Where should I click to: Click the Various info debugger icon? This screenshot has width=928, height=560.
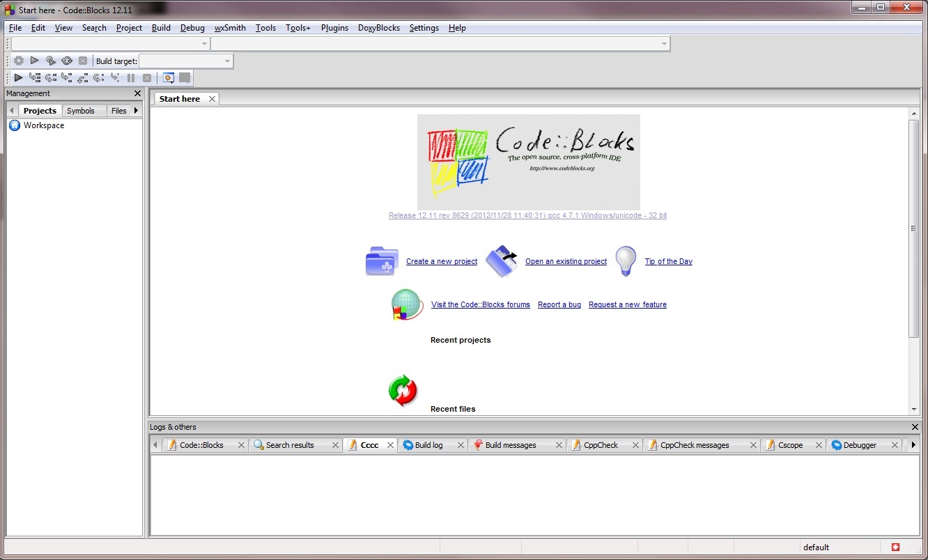(x=185, y=78)
